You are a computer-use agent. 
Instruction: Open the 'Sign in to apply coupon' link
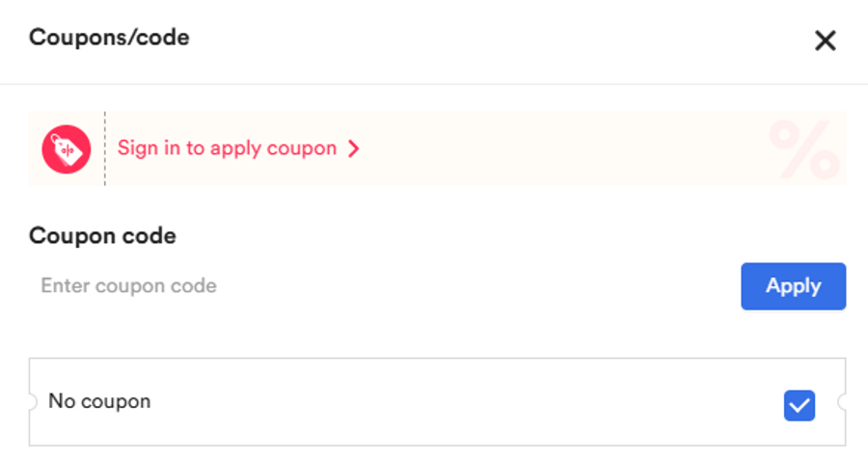(x=228, y=149)
